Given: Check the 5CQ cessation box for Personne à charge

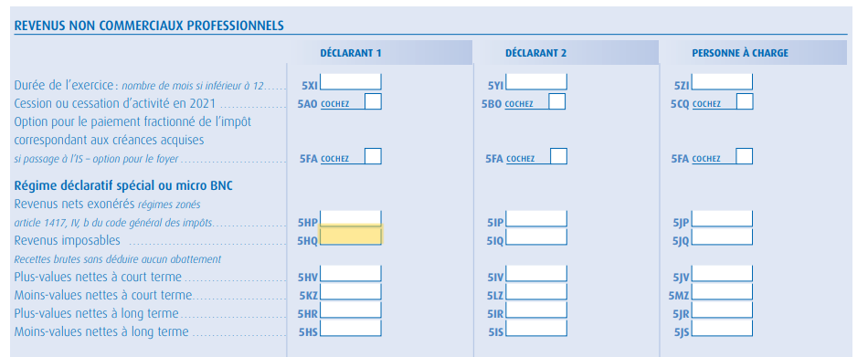Looking at the screenshot, I should [745, 102].
